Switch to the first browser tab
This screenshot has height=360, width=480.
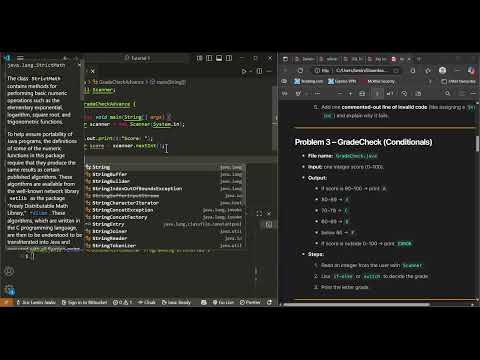[305, 59]
